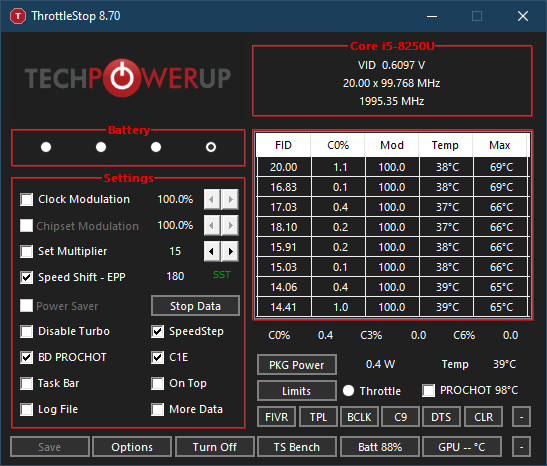Image resolution: width=547 pixels, height=466 pixels.
Task: Select the fourth Battery profile radio button
Action: 211,147
